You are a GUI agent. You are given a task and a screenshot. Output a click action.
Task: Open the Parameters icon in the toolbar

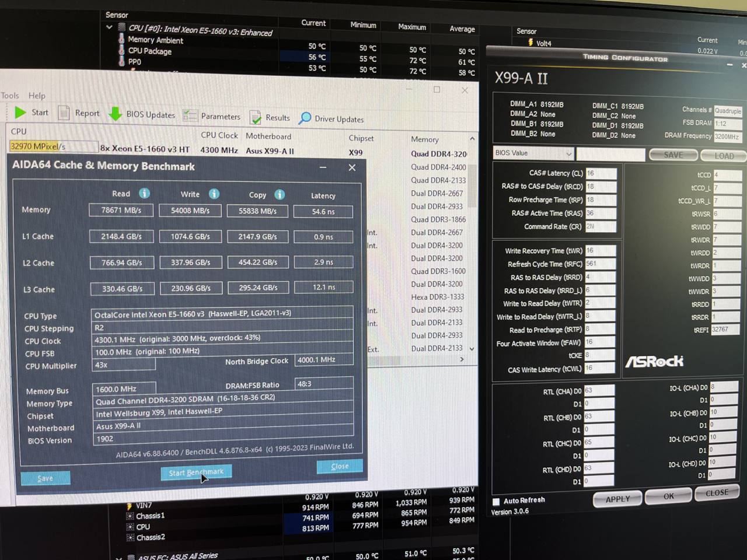point(190,116)
